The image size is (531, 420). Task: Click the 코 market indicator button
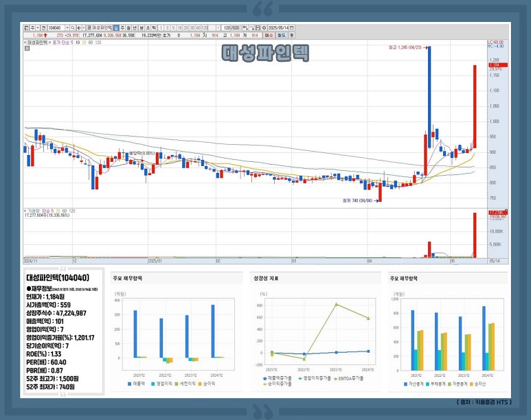89,27
